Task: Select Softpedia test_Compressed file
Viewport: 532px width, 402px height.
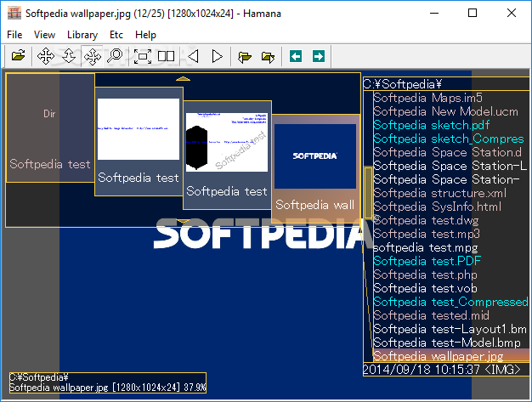Action: click(450, 302)
